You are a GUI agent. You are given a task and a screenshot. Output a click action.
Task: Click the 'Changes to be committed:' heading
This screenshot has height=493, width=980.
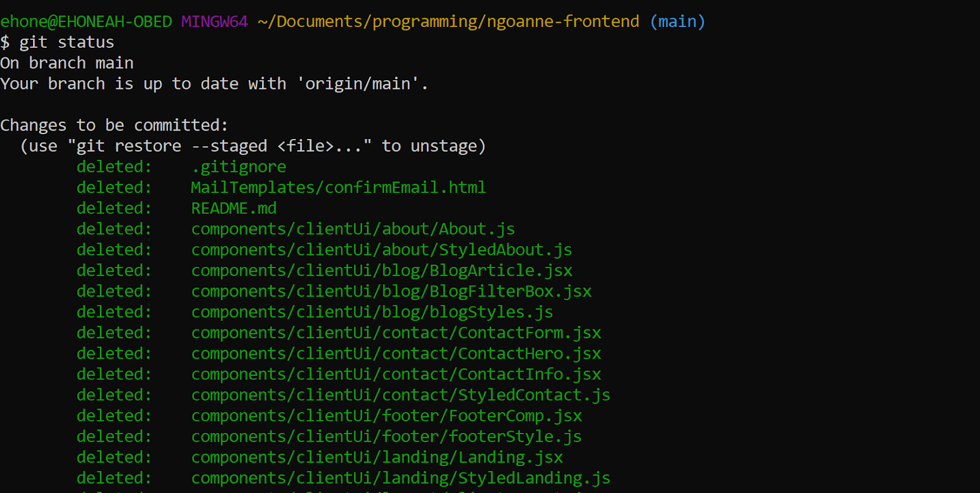click(114, 126)
